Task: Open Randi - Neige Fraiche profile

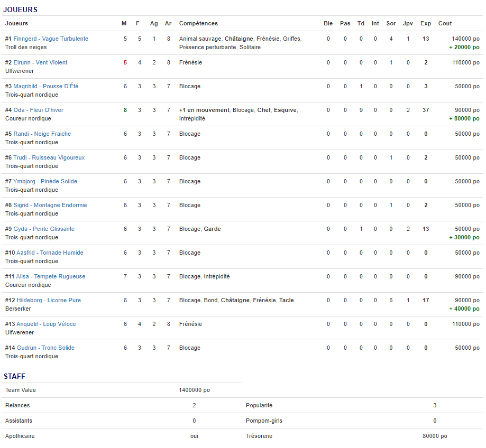Action: [x=42, y=134]
